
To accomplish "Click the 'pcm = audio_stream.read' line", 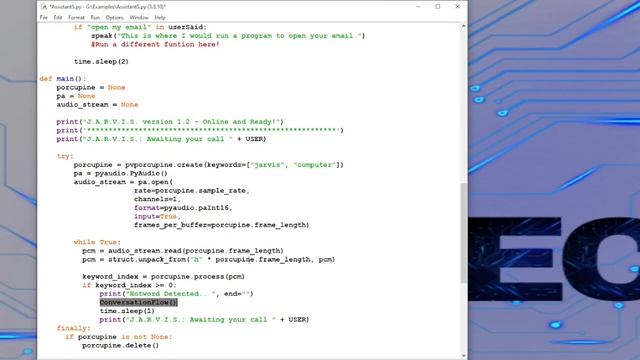I will pos(183,251).
